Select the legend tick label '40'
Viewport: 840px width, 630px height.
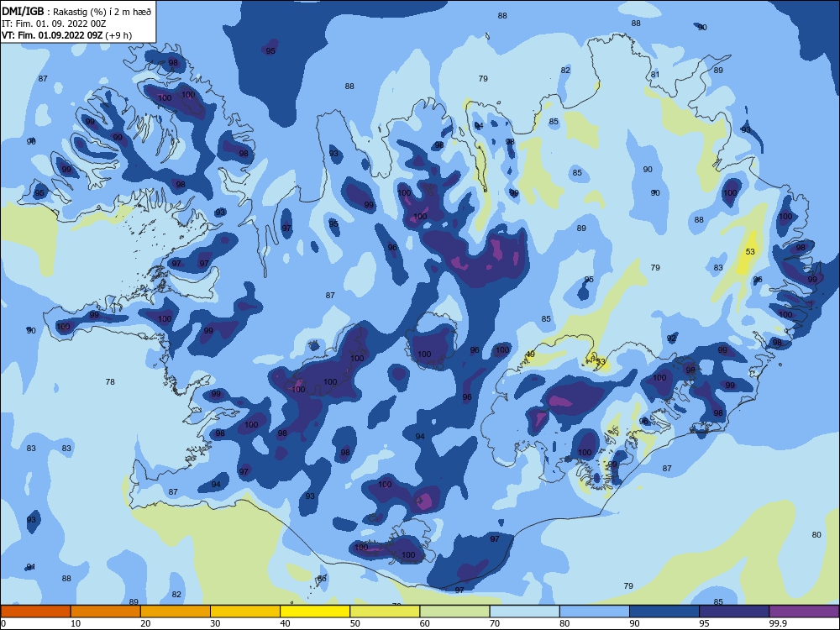pyautogui.click(x=285, y=623)
